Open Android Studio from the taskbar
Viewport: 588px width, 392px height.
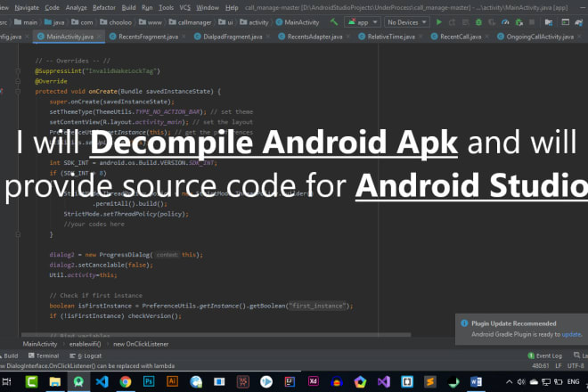[78, 382]
